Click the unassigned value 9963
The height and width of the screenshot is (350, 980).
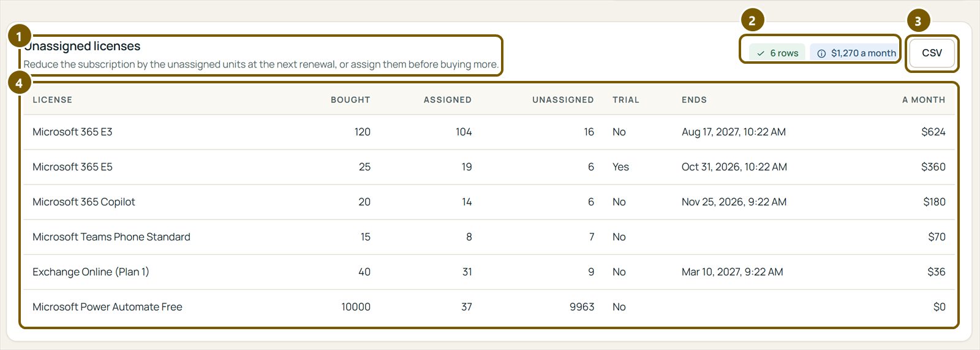[582, 306]
